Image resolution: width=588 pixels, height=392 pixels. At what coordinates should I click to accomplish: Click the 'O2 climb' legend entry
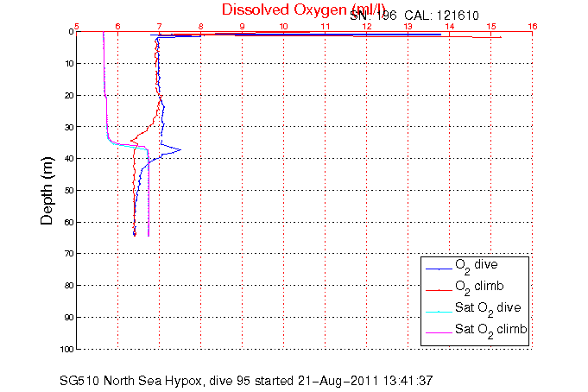point(479,288)
